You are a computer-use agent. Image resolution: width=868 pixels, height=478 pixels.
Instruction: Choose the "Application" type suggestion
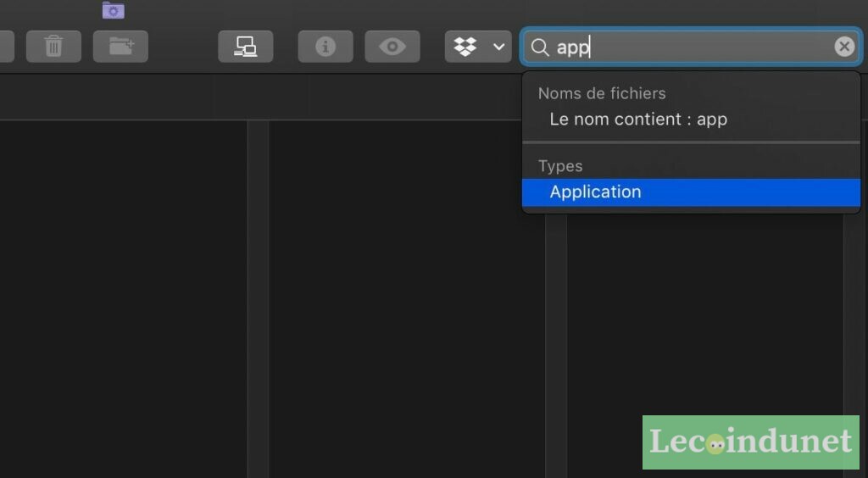click(x=595, y=192)
